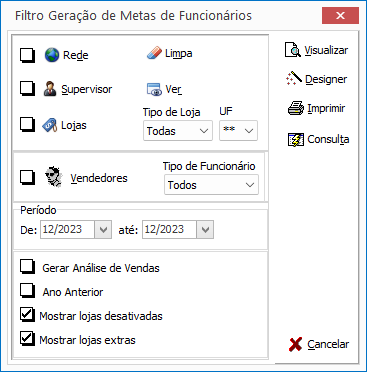
Task: Click the Rede globe icon
Action: click(x=52, y=55)
